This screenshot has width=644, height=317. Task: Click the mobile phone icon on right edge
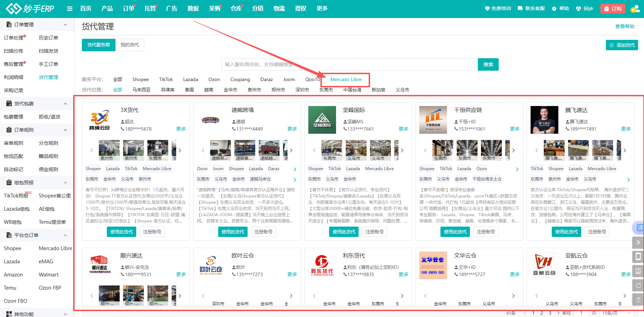click(x=638, y=257)
